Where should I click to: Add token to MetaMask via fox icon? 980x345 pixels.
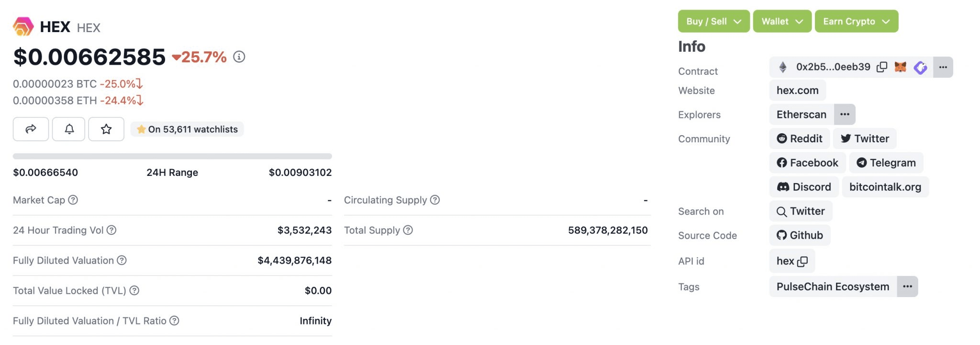point(902,67)
